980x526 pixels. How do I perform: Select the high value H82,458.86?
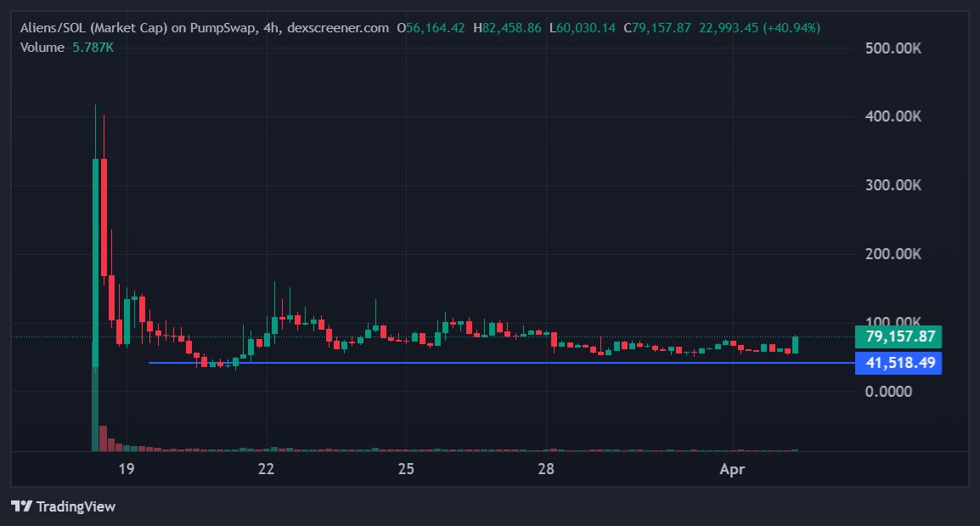tap(507, 27)
